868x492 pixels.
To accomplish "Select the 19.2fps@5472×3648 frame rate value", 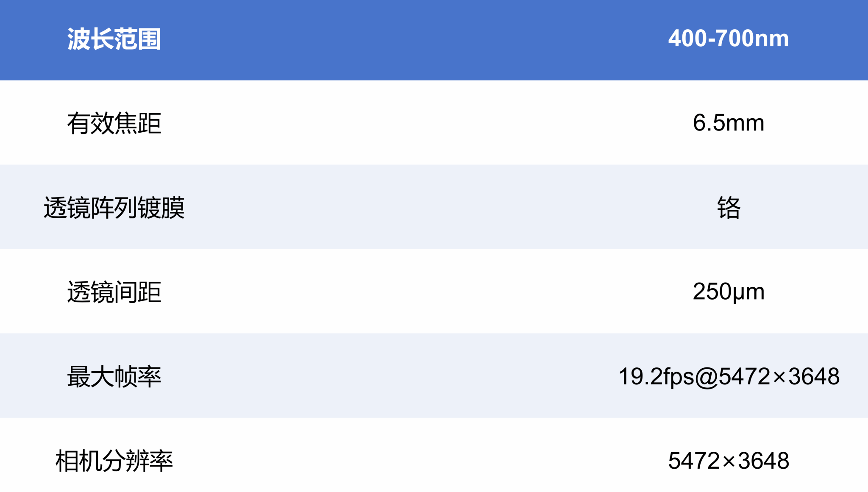I will click(x=729, y=376).
